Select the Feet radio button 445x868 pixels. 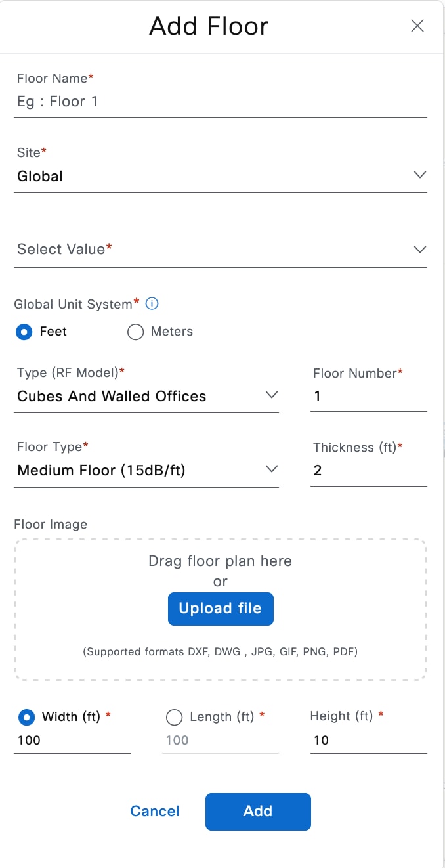coord(24,332)
